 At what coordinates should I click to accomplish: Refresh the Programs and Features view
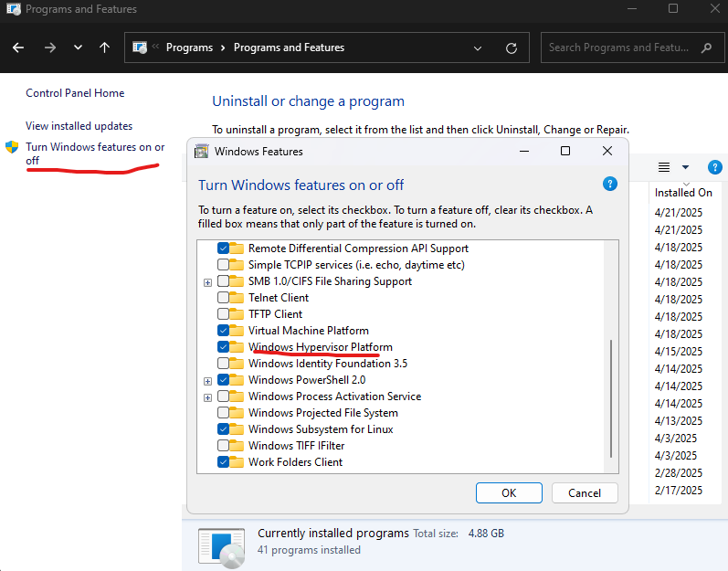coord(512,48)
